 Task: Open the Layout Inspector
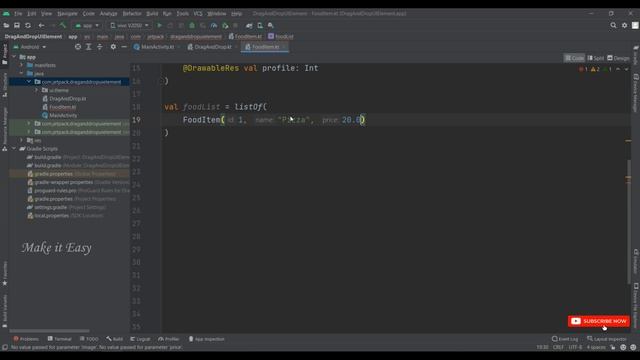(x=607, y=339)
